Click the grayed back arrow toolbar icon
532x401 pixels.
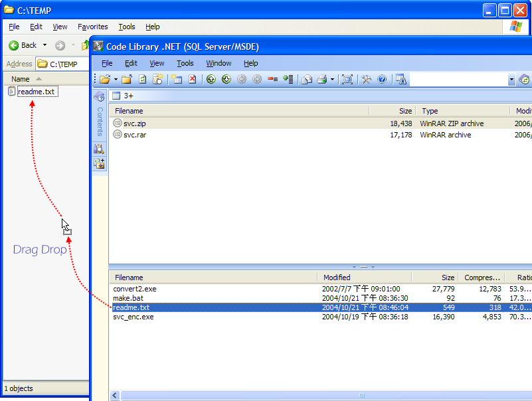pos(242,80)
